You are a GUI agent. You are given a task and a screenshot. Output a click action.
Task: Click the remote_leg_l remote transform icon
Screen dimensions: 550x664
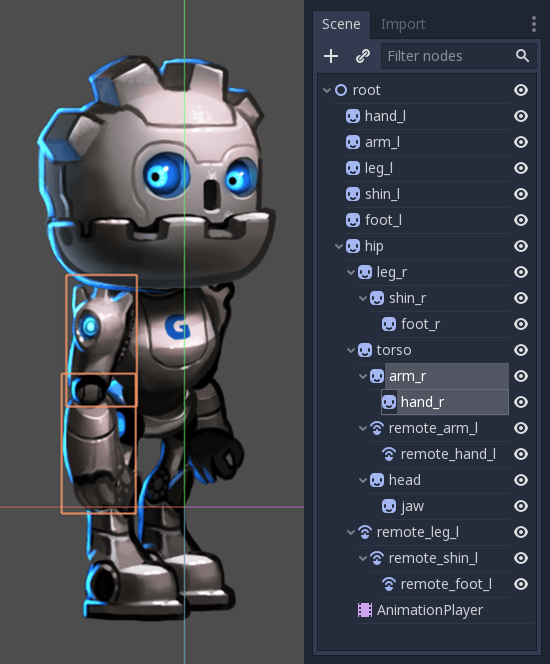pyautogui.click(x=365, y=532)
